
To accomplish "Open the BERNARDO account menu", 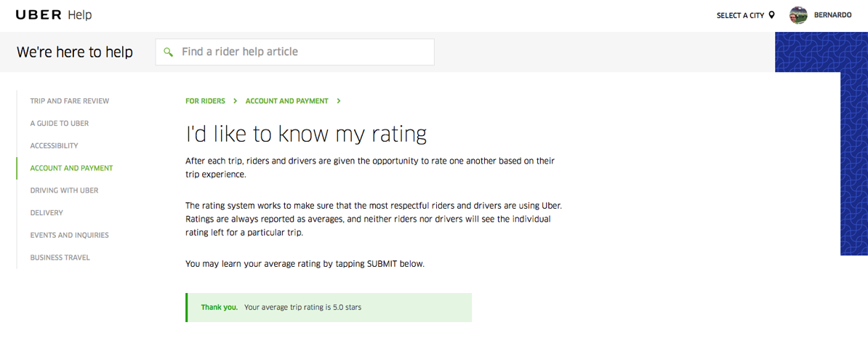I will [x=832, y=15].
